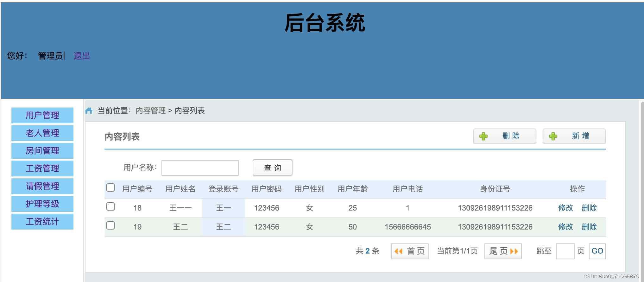This screenshot has height=282, width=644.
Task: Check the checkbox for user 19
Action: (110, 225)
